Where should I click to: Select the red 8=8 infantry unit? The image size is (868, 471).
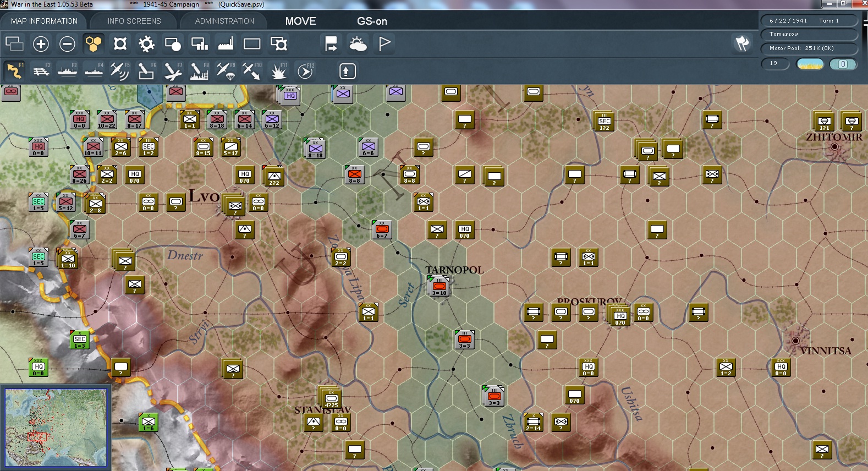354,174
